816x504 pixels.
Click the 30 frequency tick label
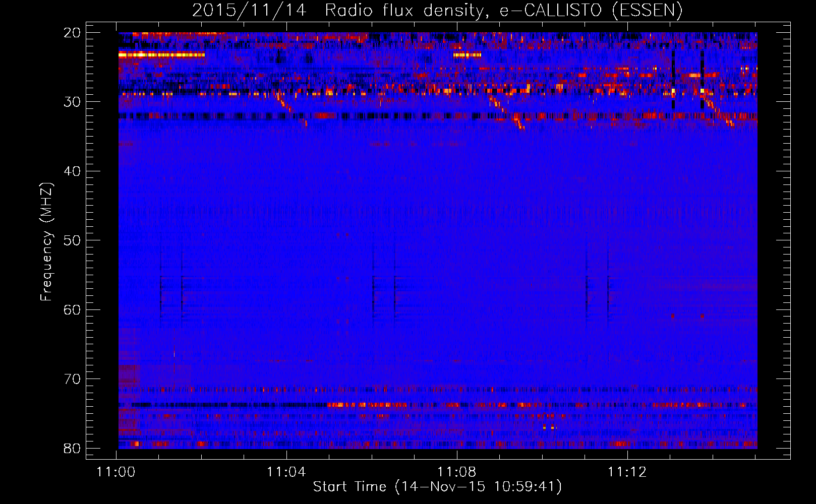73,102
